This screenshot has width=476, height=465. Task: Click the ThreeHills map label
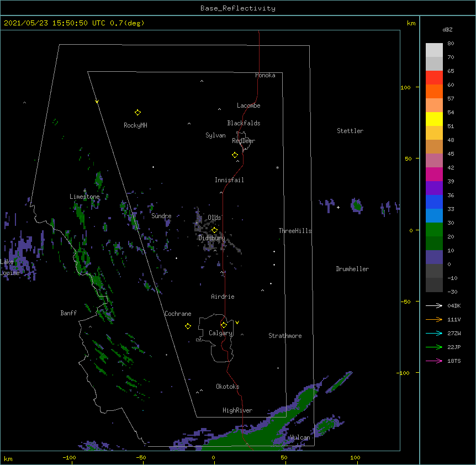295,231
